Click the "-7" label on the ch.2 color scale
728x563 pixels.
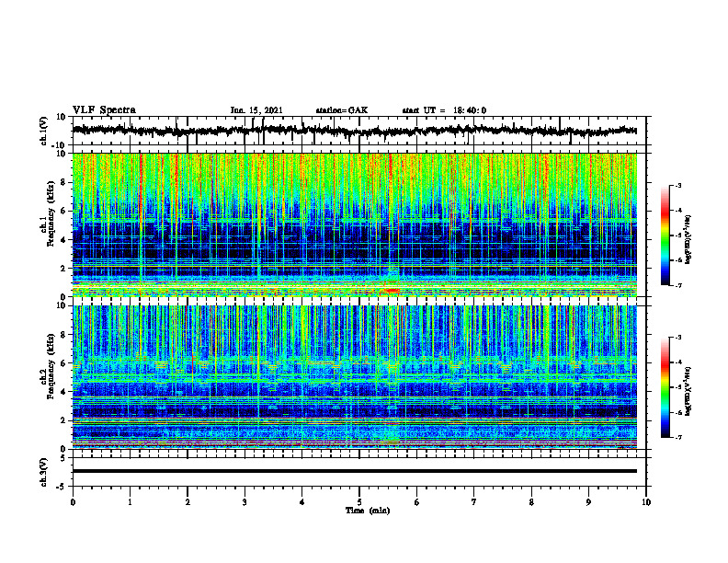678,438
